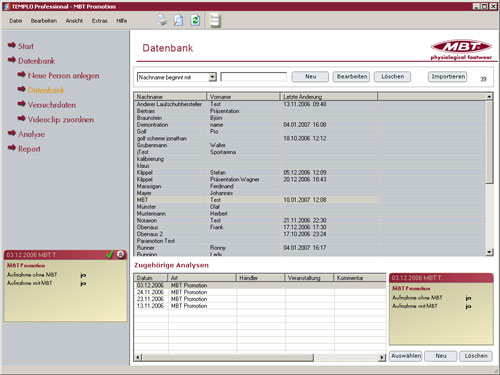The width and height of the screenshot is (500, 375).
Task: Open Versuchsdaten in the sidebar
Action: pos(52,105)
